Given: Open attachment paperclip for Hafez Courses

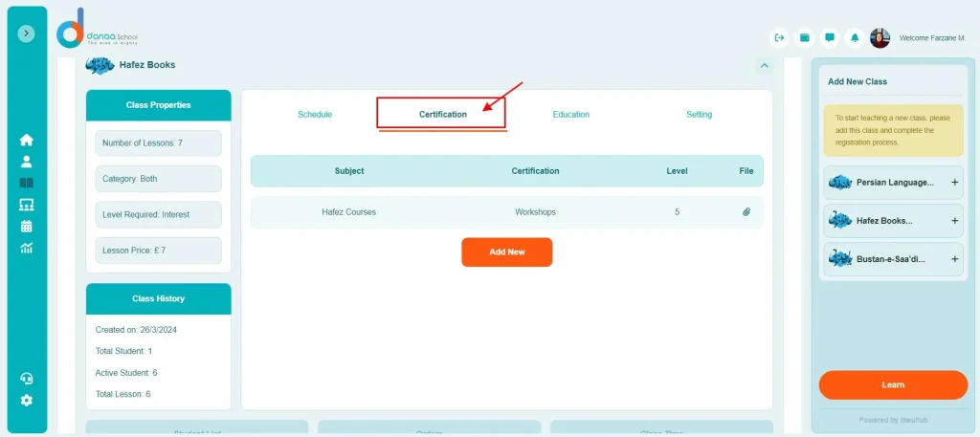Looking at the screenshot, I should tap(746, 212).
